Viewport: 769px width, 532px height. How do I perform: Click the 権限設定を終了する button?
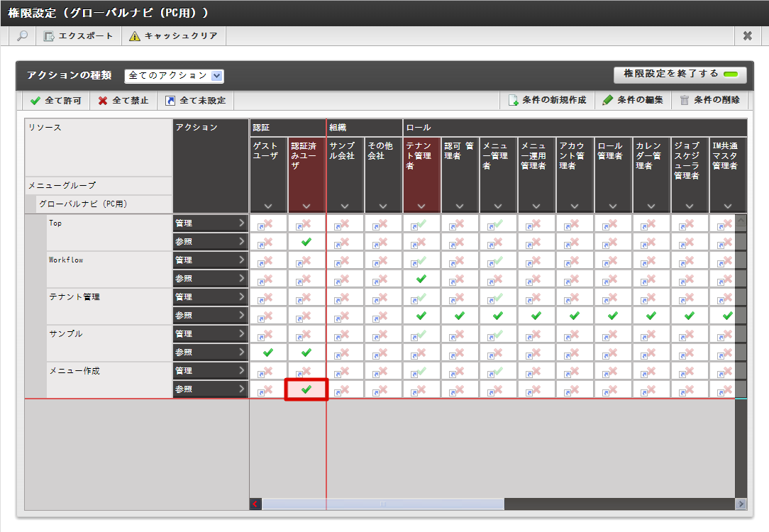click(x=680, y=74)
